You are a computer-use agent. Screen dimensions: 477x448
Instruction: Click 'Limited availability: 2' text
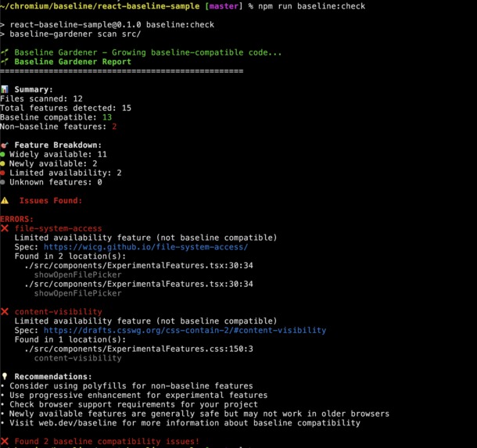66,173
